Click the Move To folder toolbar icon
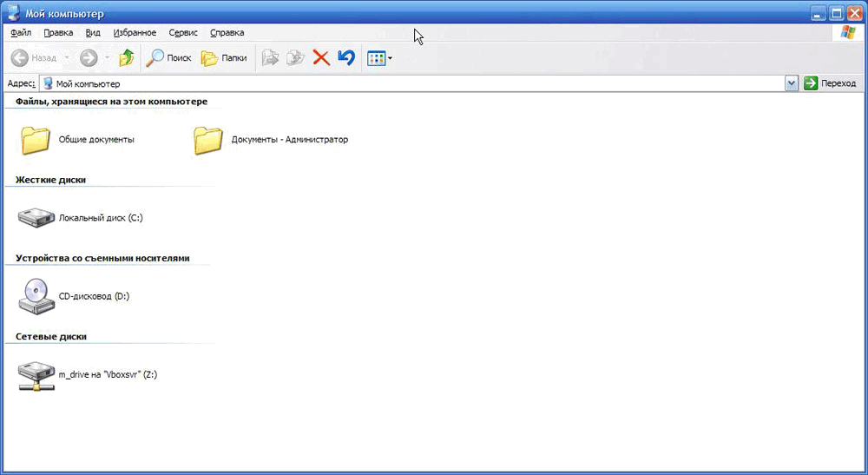The height and width of the screenshot is (475, 868). [x=271, y=58]
